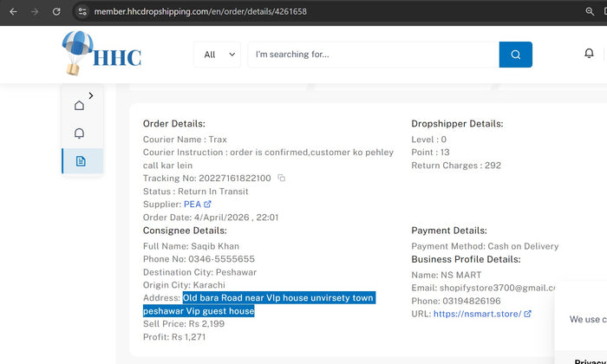Click the browser back arrow
Screen dimensions: 607x364
point(13,11)
